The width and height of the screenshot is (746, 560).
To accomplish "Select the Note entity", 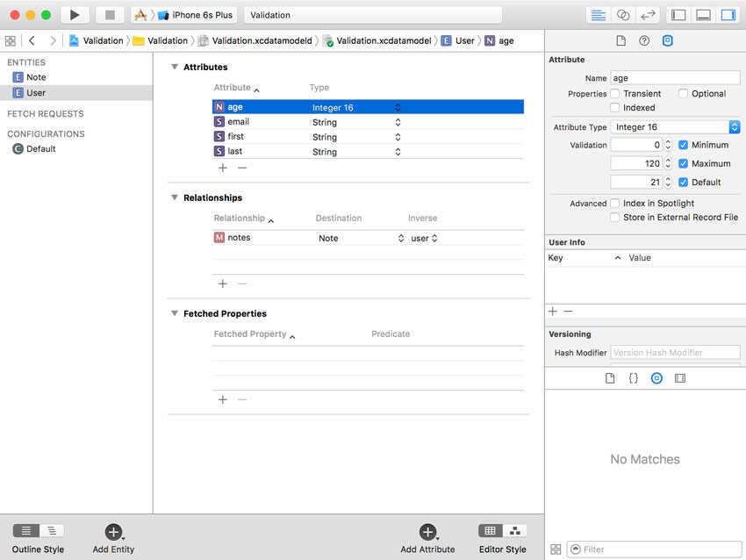I will 76,77.
